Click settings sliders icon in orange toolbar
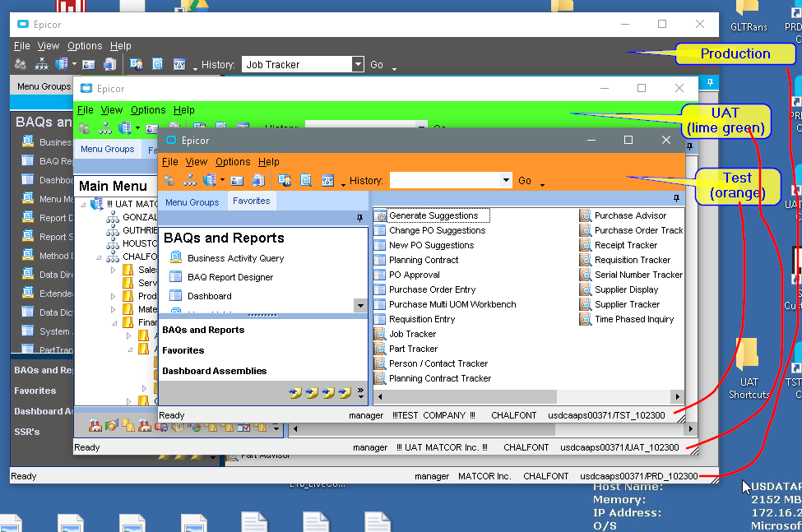 [x=327, y=180]
